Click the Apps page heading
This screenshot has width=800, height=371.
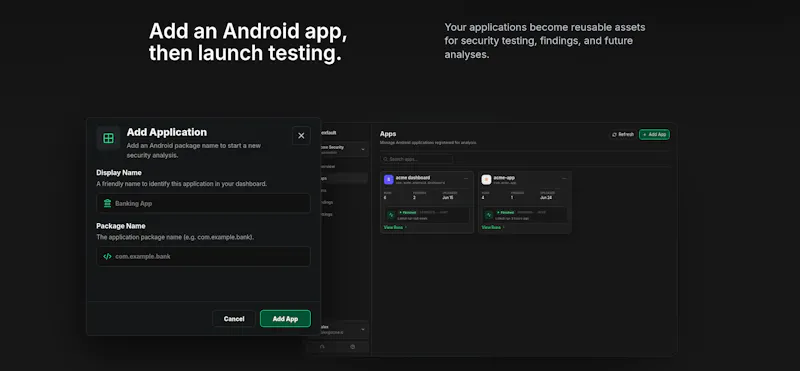(388, 134)
